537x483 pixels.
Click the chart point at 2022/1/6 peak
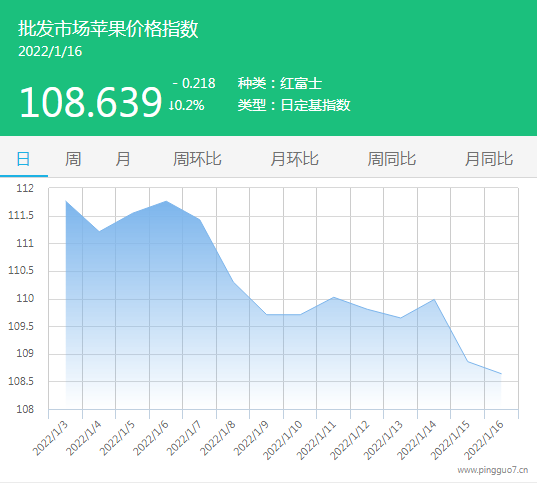(x=166, y=201)
